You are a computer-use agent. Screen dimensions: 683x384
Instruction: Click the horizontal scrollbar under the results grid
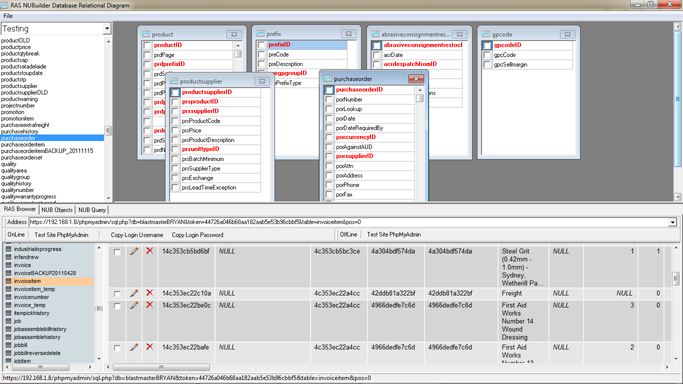[x=387, y=367]
